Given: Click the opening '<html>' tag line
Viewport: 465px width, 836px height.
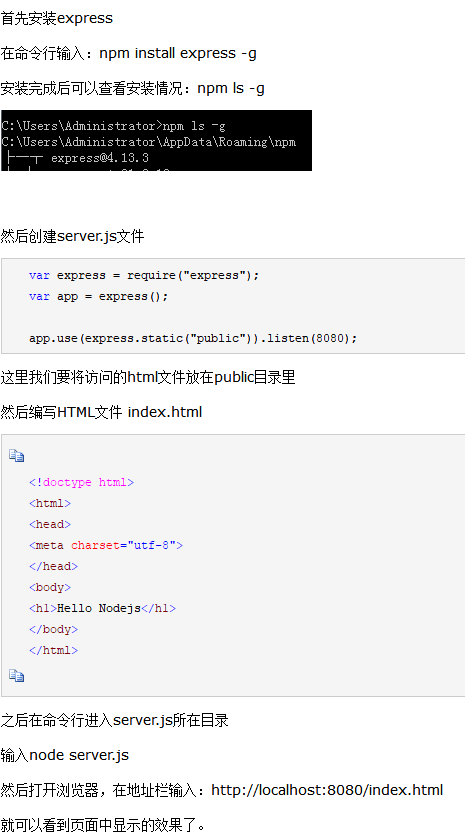Looking at the screenshot, I should 50,503.
